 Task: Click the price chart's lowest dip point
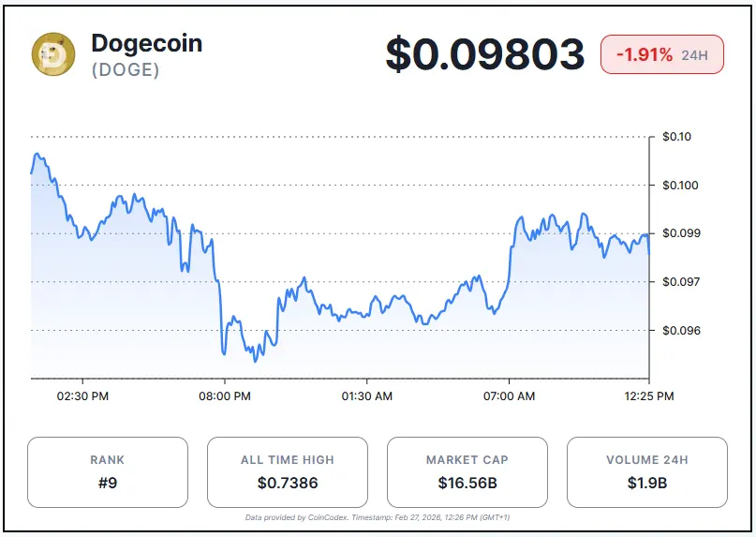point(256,361)
